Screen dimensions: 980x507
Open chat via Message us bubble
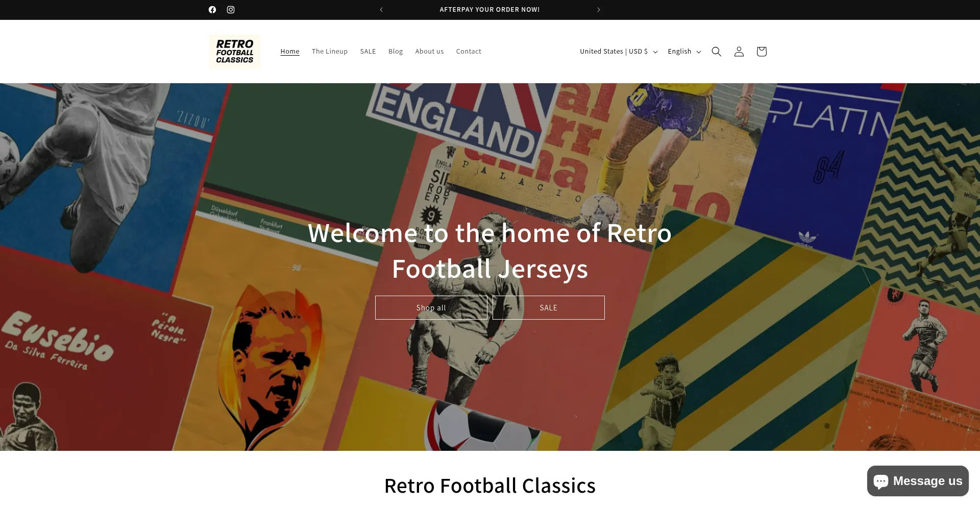pyautogui.click(x=918, y=481)
